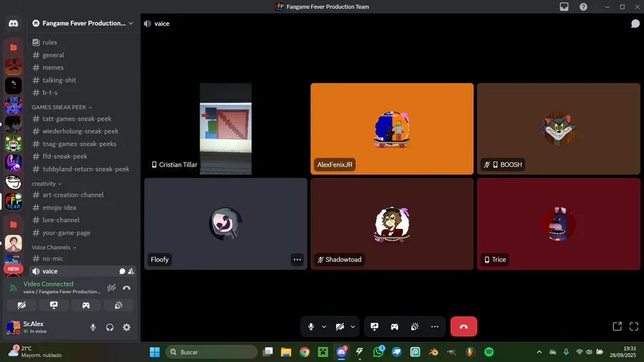Open Discord direct messages home icon

(13, 24)
